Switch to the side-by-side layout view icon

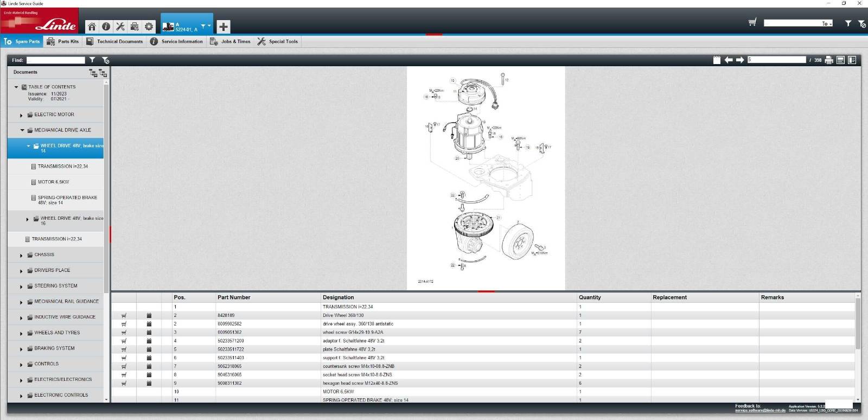tap(852, 60)
